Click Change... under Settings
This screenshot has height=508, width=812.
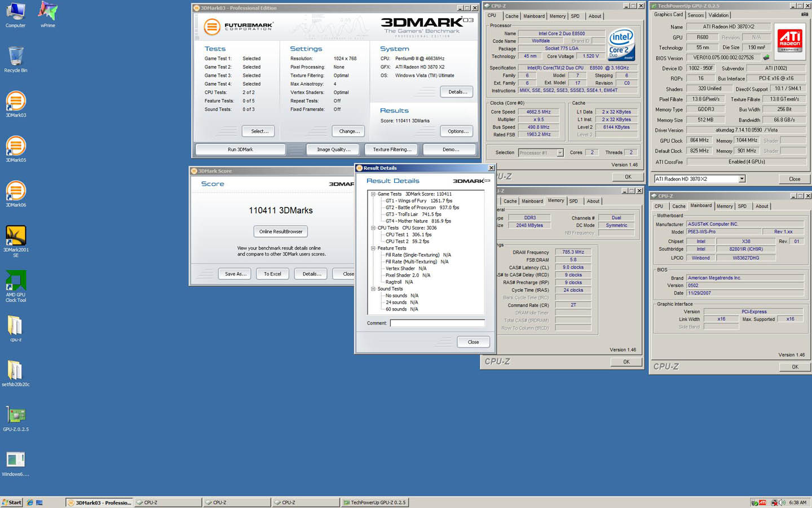[x=349, y=131]
